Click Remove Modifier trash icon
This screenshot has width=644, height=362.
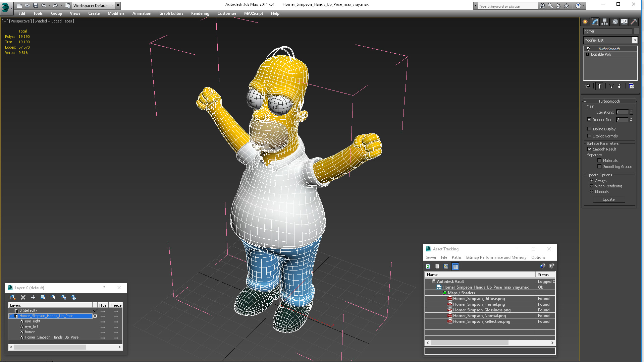coord(619,86)
